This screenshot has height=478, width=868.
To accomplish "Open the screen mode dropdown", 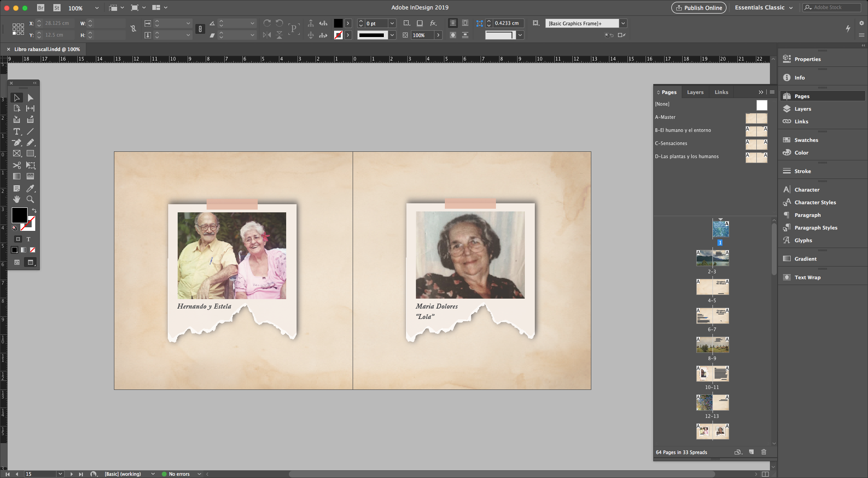I will click(x=138, y=8).
